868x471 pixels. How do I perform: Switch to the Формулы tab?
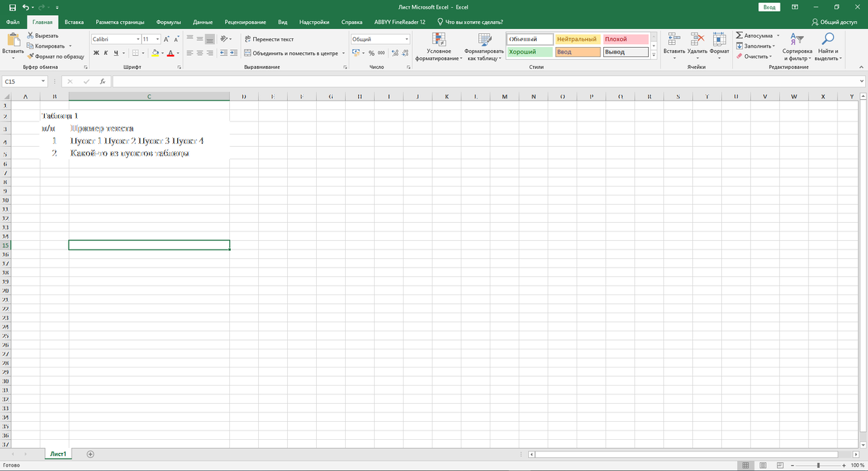pos(168,22)
